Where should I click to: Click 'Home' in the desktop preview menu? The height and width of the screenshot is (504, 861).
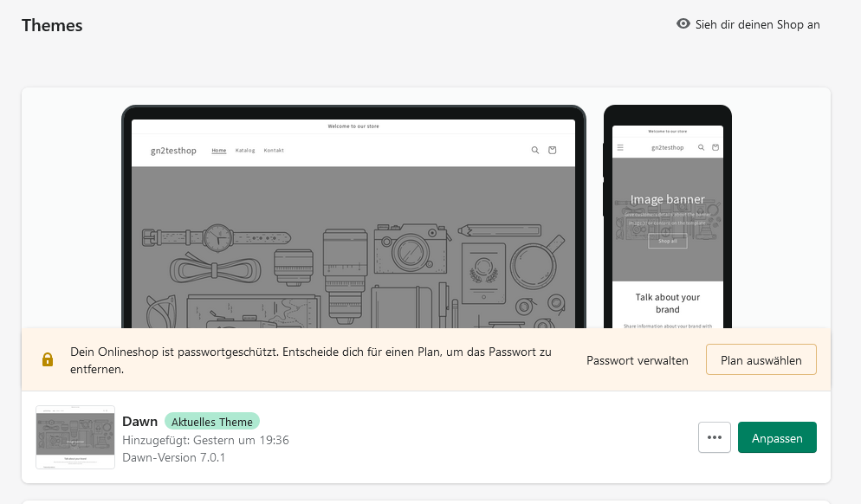tap(219, 151)
